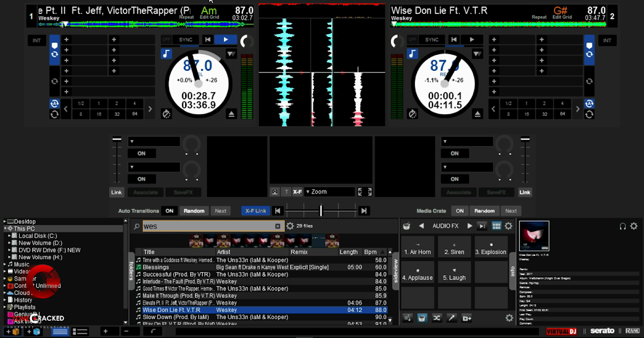The width and height of the screenshot is (644, 338).
Task: Expand the Music folder tree item
Action: pos(5,264)
